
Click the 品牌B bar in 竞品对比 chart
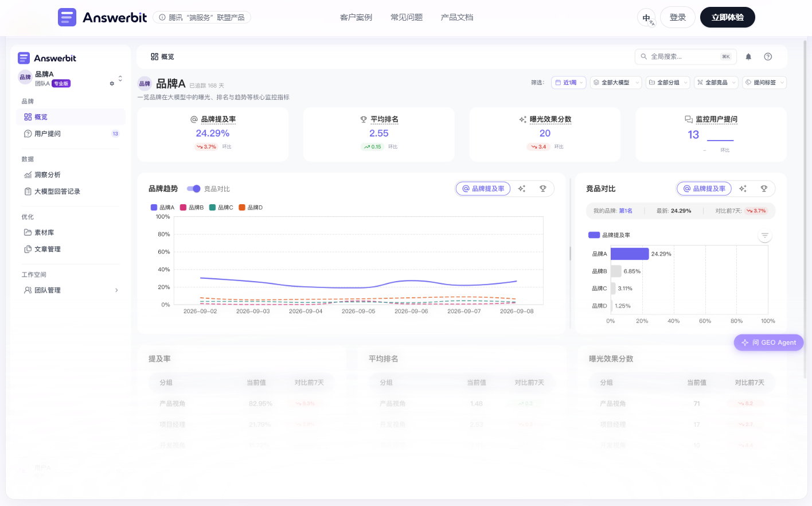pyautogui.click(x=616, y=271)
